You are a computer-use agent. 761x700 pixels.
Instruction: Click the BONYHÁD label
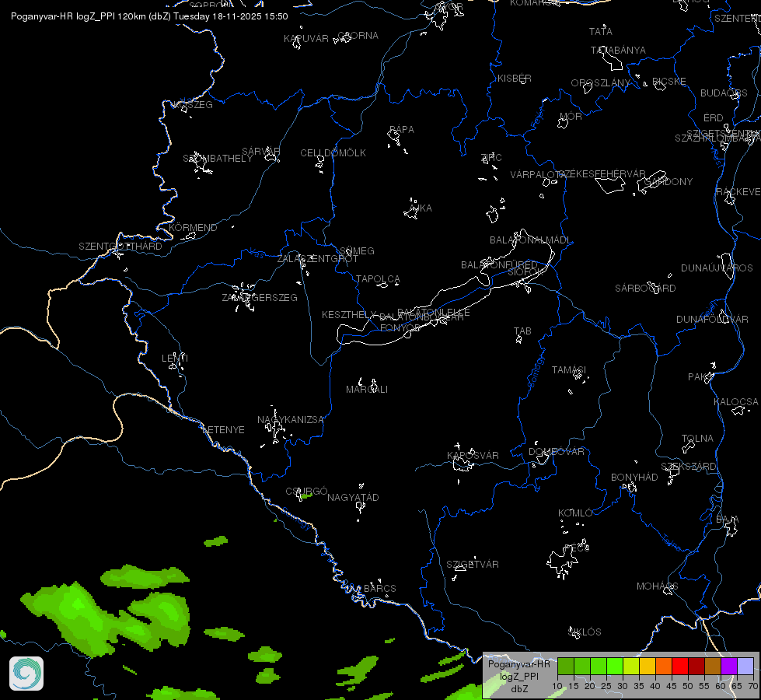(634, 478)
